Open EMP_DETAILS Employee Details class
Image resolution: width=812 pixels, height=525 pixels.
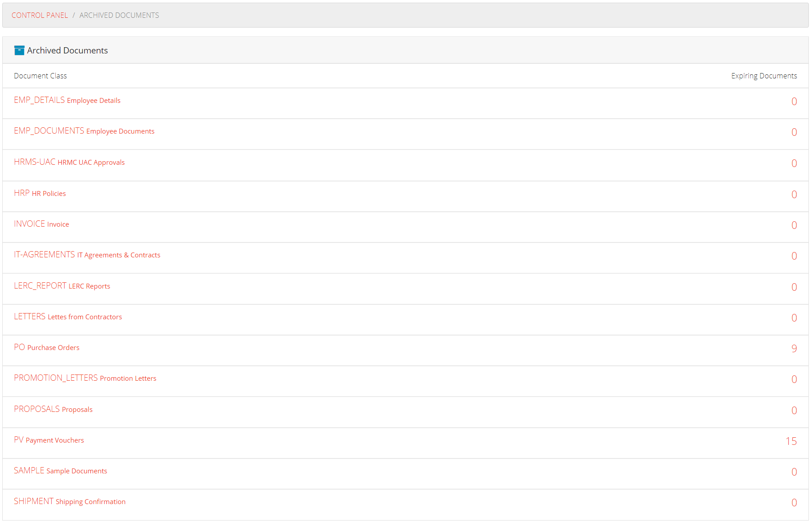67,100
